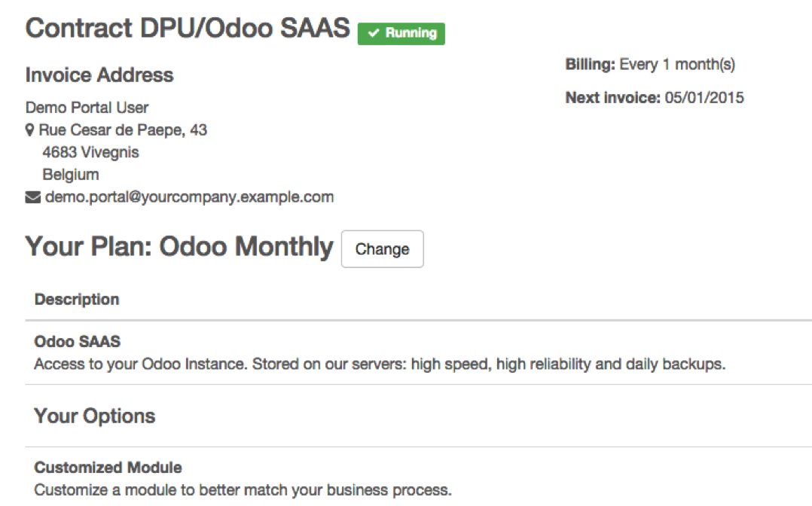812x506 pixels.
Task: Click the checkmark icon in Running badge
Action: pos(374,33)
